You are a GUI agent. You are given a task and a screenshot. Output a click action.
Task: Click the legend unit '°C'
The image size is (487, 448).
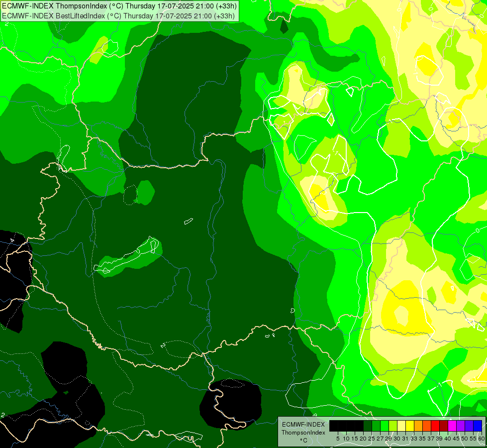[x=303, y=441]
